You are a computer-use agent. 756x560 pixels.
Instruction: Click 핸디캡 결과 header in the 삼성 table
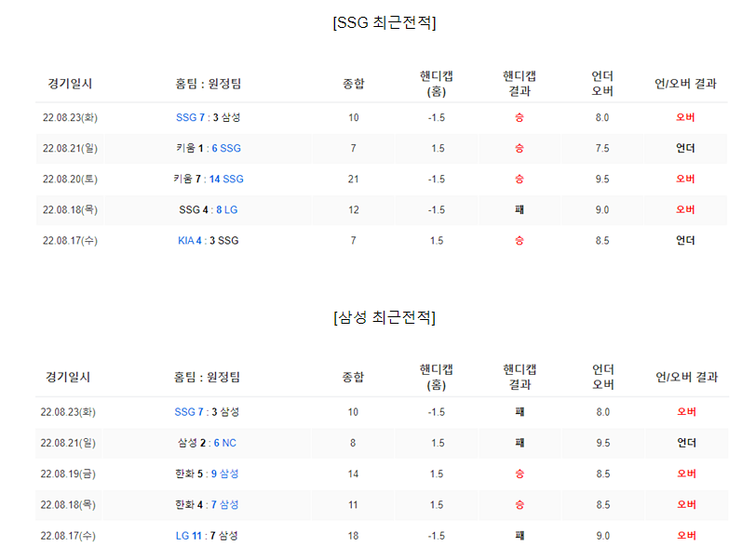(520, 377)
